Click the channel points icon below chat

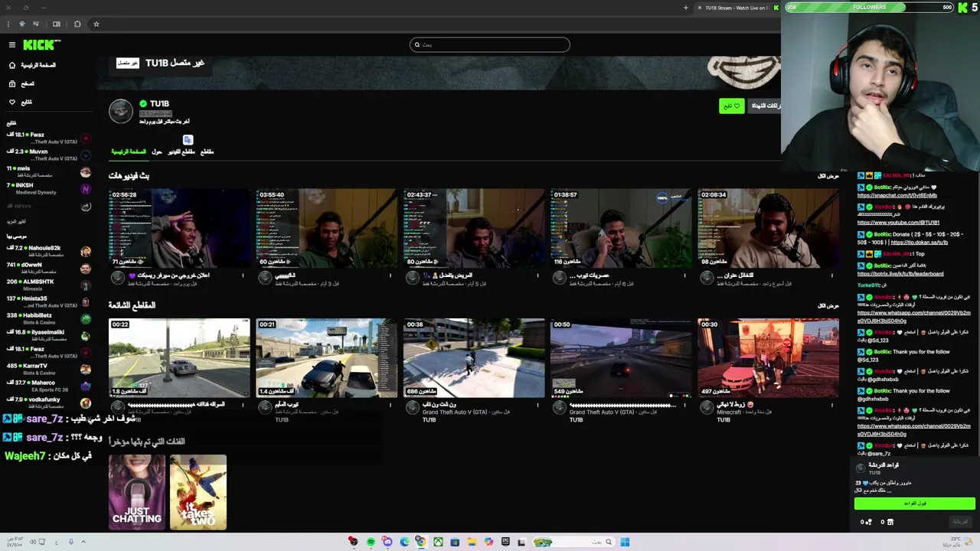(x=868, y=522)
